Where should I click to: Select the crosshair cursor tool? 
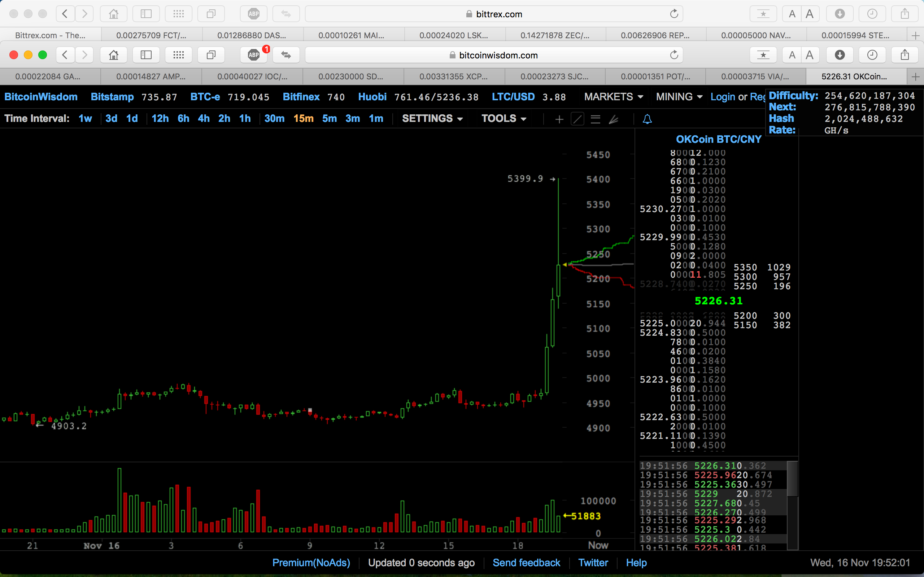click(x=559, y=119)
